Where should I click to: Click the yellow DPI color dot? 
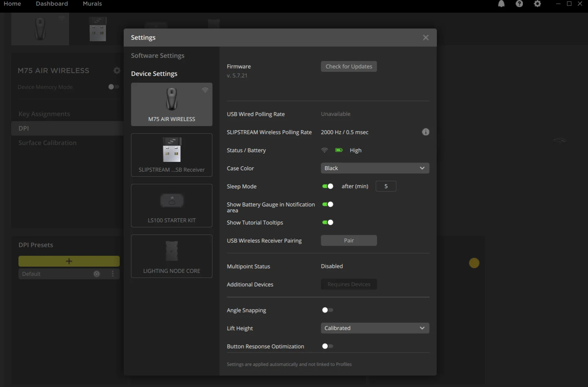(x=474, y=263)
